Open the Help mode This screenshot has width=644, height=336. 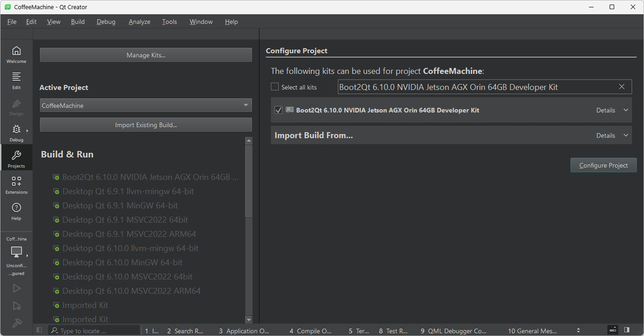tap(17, 211)
